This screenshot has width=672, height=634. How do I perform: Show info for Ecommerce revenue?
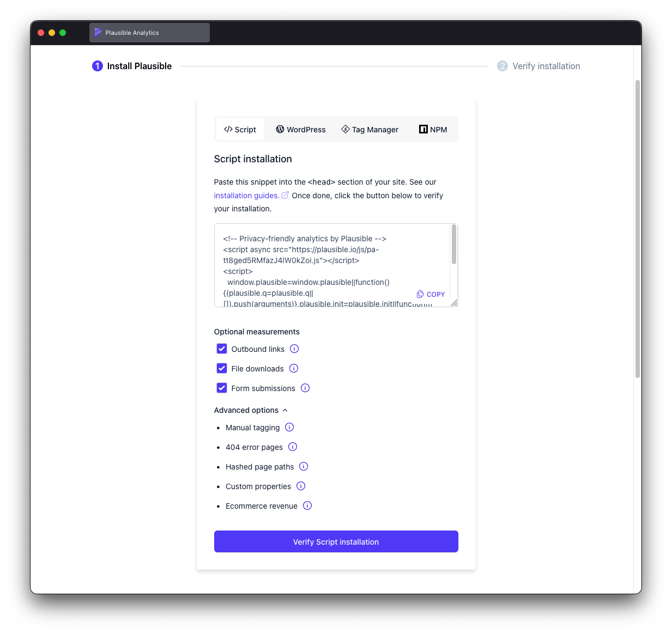307,505
